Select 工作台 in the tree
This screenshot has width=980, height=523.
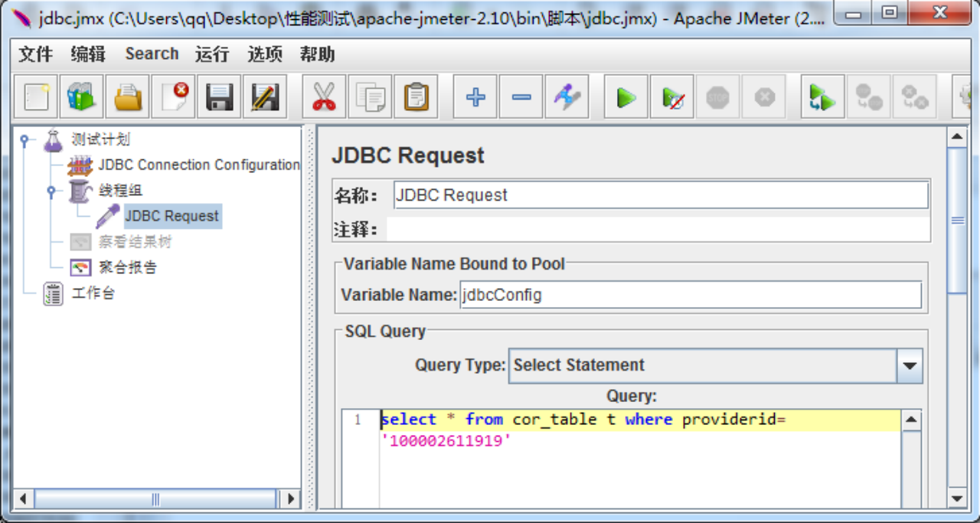[x=93, y=293]
